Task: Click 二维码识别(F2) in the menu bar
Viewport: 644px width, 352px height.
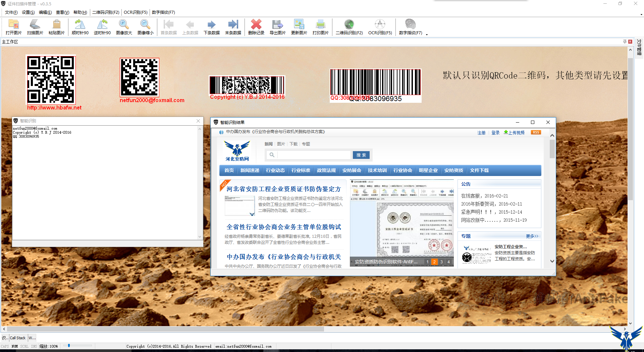Action: click(106, 12)
